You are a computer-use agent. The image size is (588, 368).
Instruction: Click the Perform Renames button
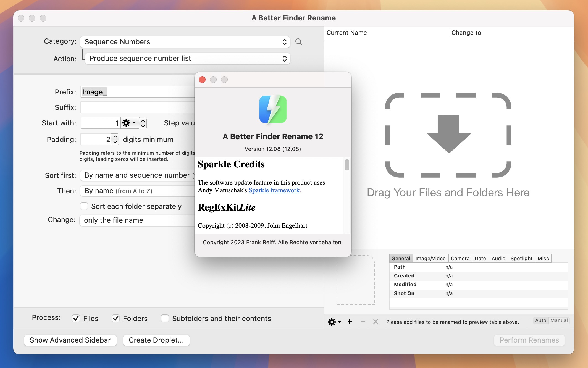click(529, 340)
